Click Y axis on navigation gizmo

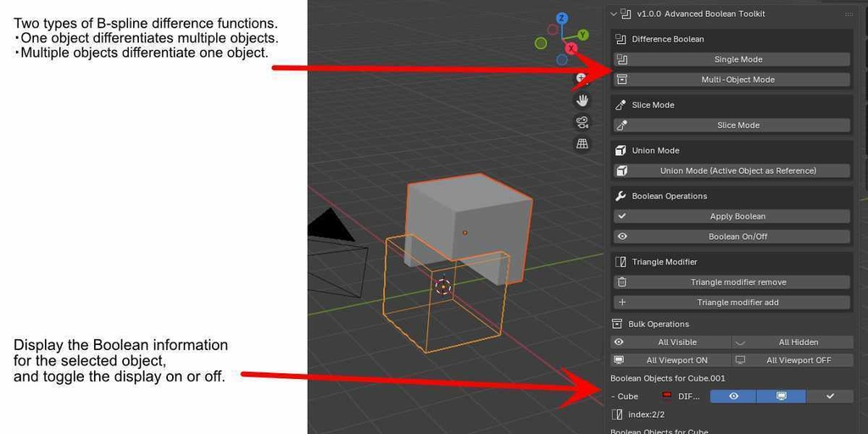(583, 35)
